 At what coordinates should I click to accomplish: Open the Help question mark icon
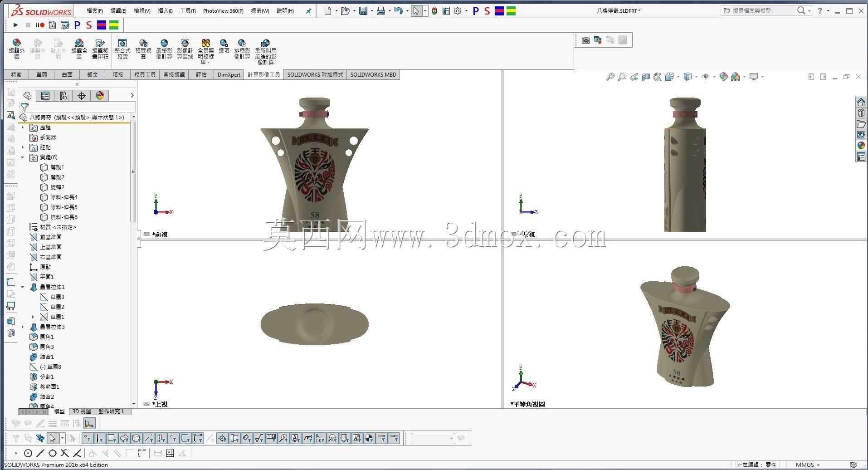pyautogui.click(x=820, y=11)
